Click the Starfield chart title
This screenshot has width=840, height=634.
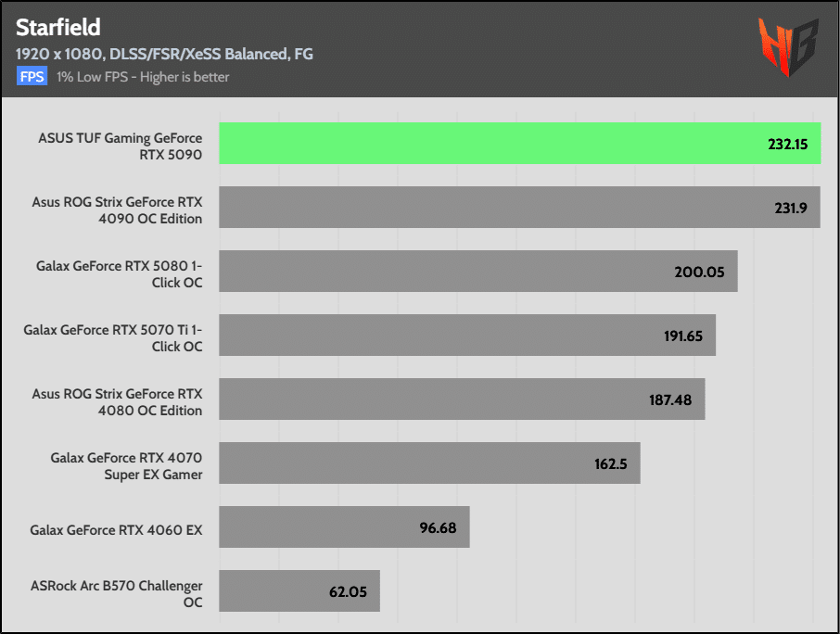point(57,27)
